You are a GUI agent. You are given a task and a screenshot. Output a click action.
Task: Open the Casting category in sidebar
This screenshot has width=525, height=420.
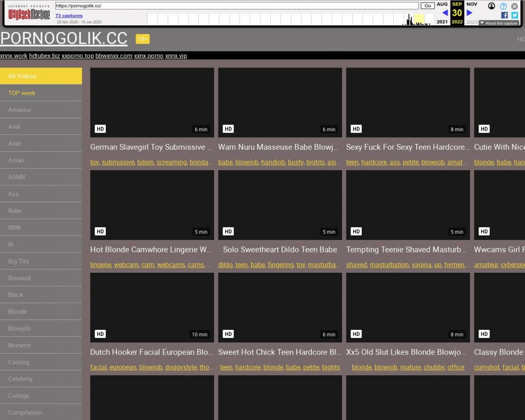(41, 362)
